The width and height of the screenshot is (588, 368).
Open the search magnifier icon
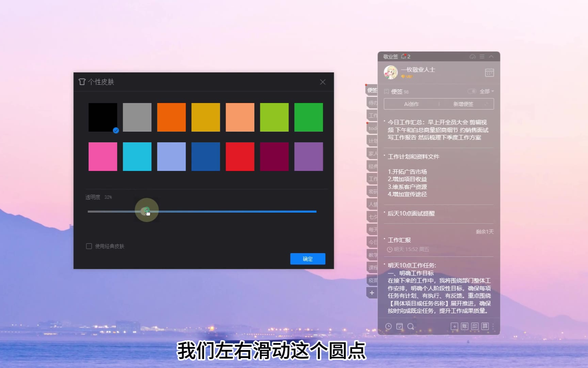coord(411,326)
